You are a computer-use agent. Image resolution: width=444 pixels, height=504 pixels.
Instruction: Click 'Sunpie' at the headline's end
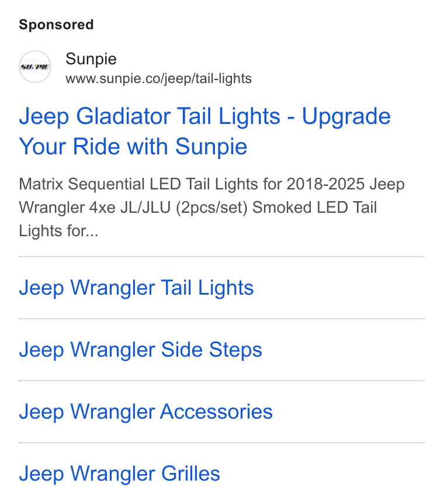point(211,147)
